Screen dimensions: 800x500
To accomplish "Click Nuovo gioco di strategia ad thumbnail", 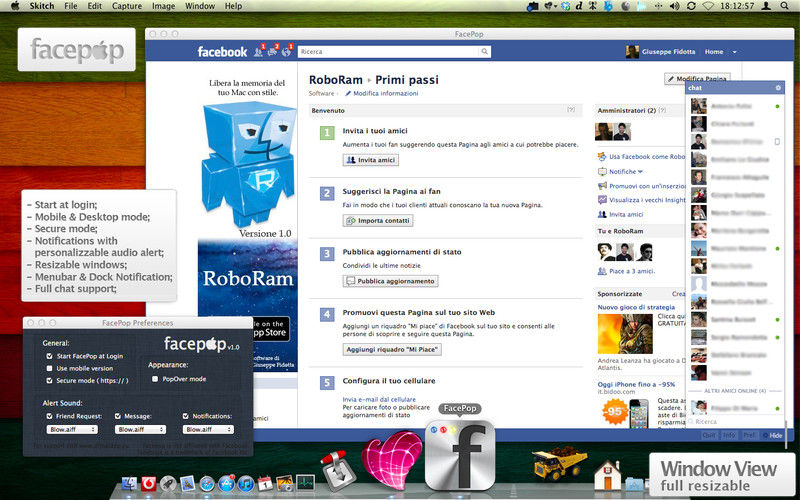I will click(x=625, y=334).
